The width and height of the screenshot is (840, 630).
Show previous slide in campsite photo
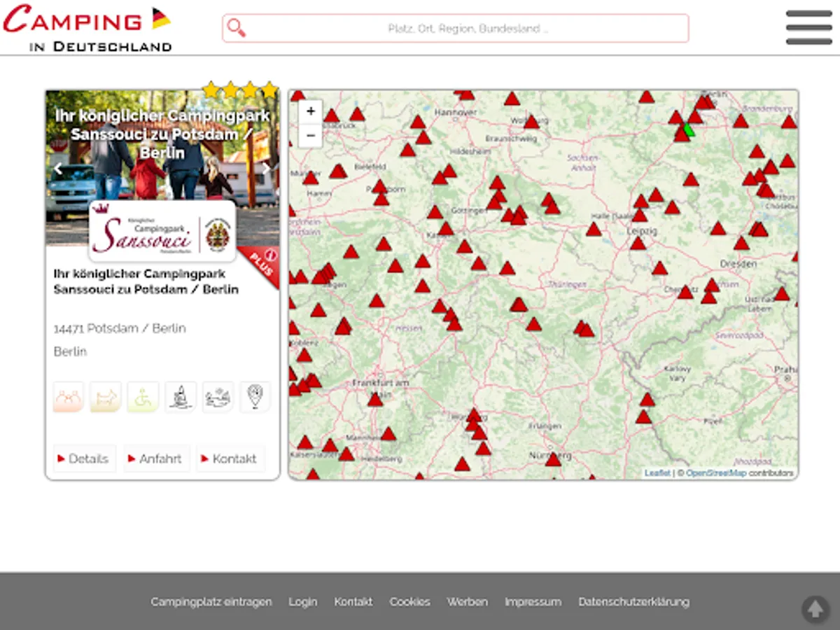click(x=58, y=168)
